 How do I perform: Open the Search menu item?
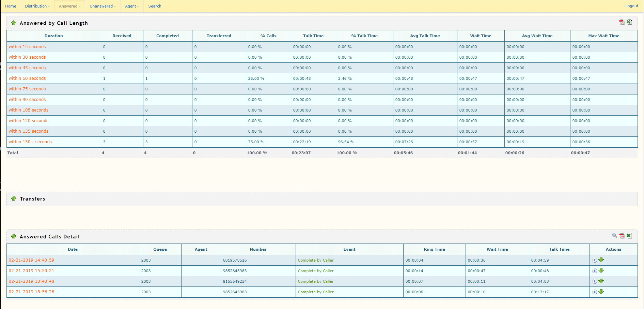pyautogui.click(x=155, y=6)
